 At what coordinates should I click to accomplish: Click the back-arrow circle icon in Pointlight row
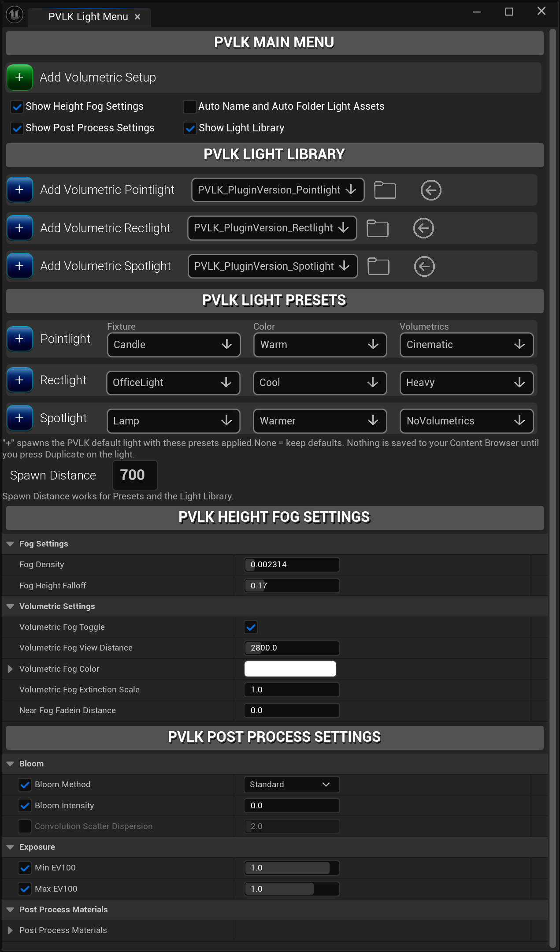pos(431,190)
